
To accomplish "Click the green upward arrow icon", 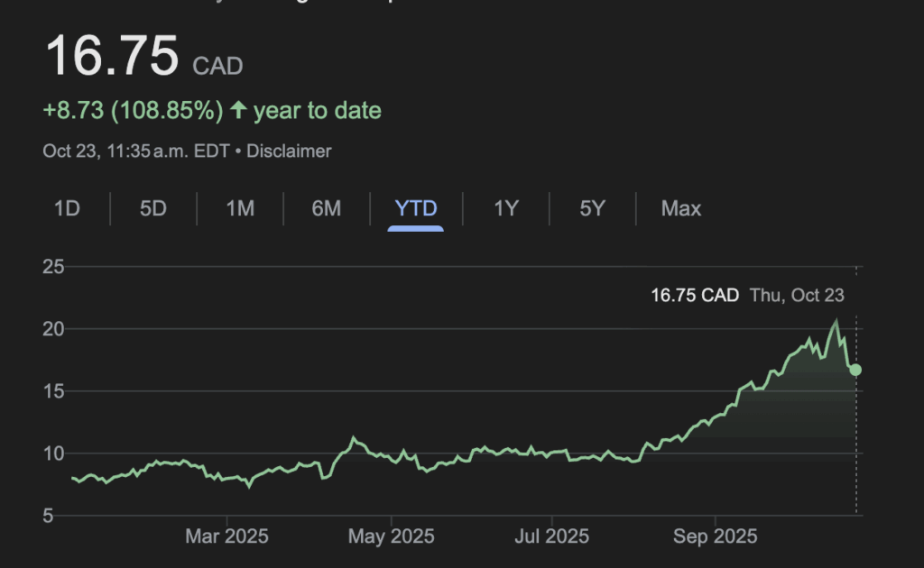I will (238, 111).
